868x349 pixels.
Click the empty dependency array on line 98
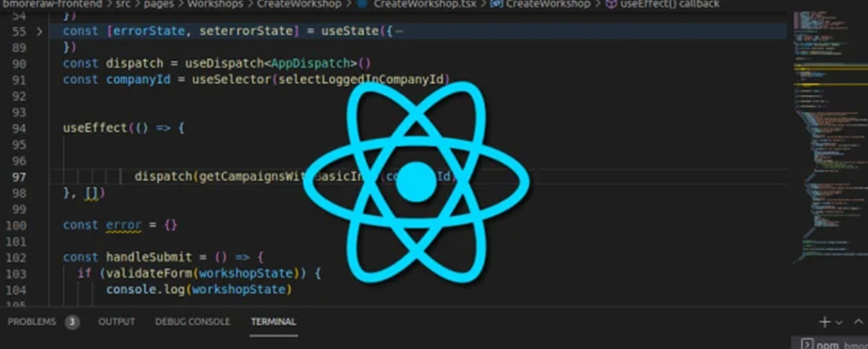pos(91,193)
